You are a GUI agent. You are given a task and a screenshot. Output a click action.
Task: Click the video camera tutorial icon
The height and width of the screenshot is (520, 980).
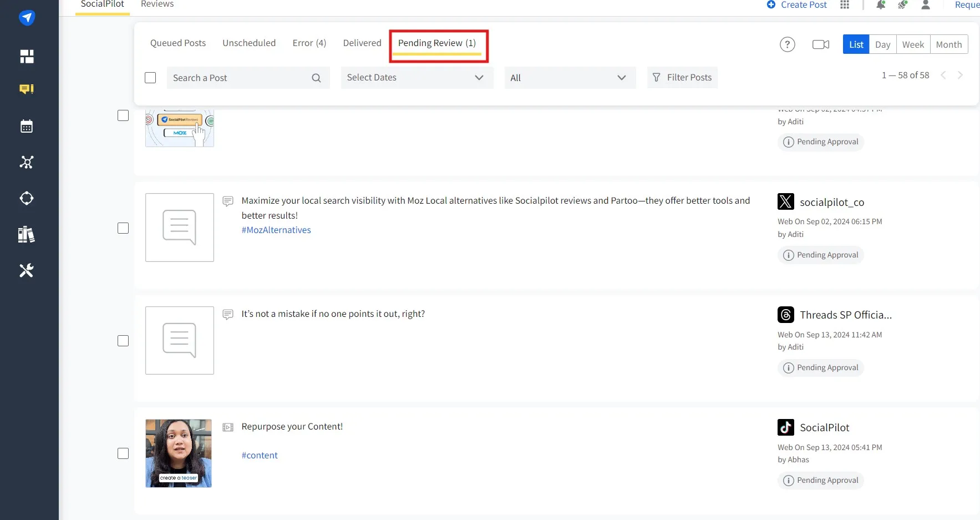click(x=820, y=44)
